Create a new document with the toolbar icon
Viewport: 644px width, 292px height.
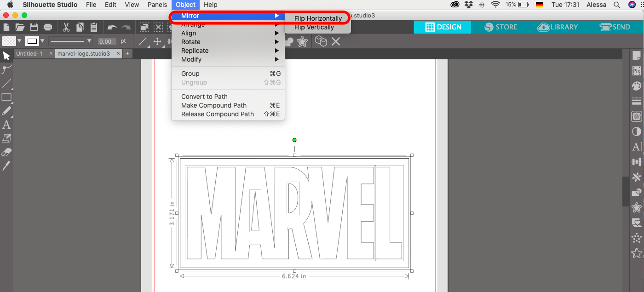(x=6, y=27)
